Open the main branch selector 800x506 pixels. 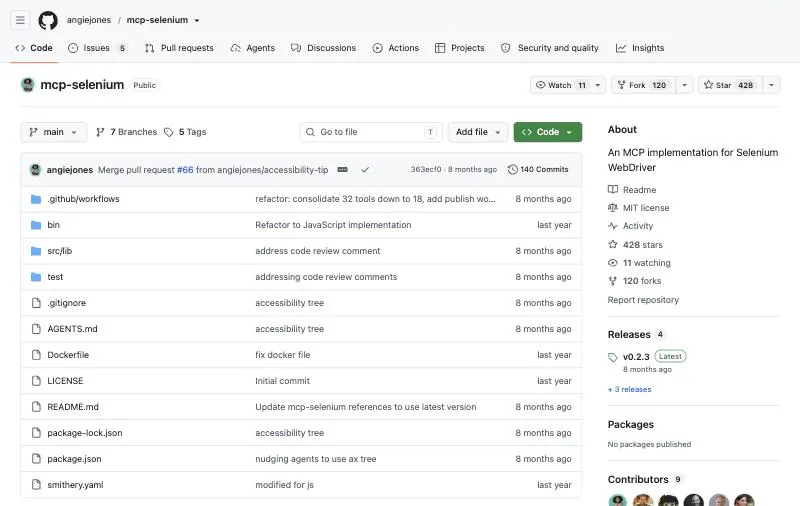[x=54, y=132]
